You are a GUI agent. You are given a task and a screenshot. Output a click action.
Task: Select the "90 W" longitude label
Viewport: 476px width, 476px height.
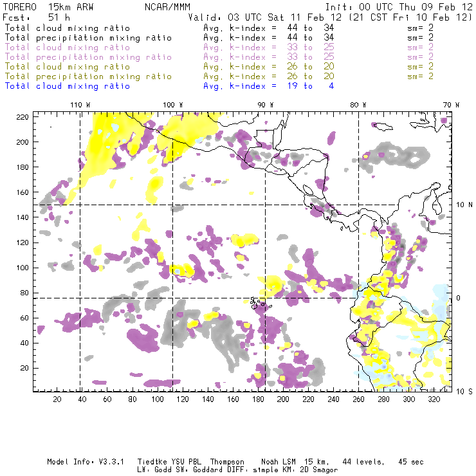[266, 105]
